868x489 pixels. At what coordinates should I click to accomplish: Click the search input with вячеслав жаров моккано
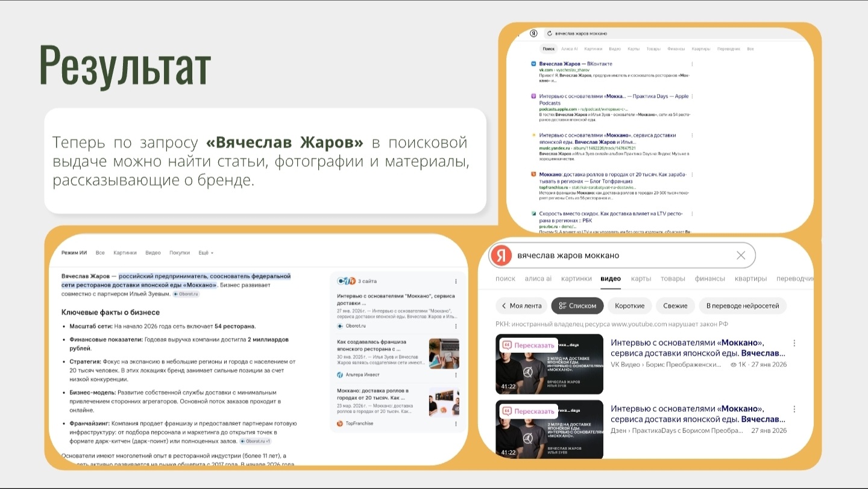(x=621, y=255)
